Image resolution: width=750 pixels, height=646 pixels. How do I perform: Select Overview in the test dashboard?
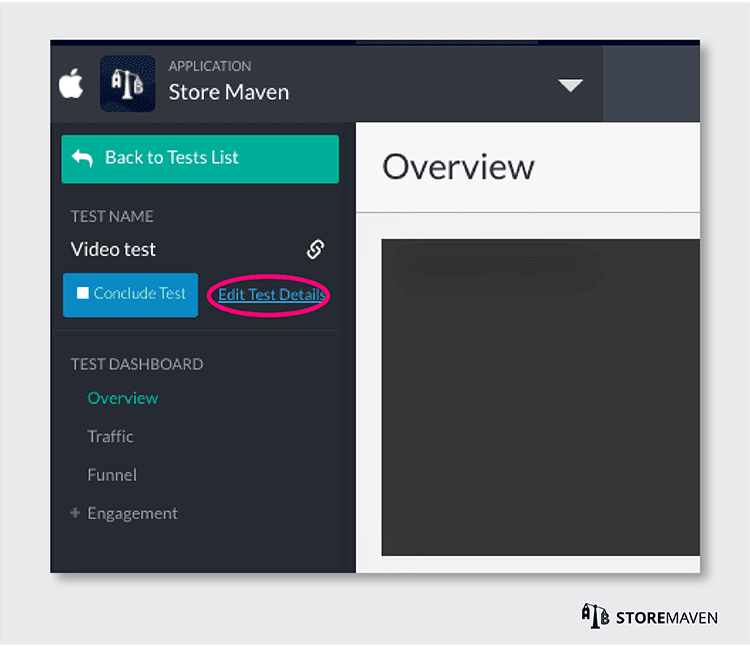[122, 398]
